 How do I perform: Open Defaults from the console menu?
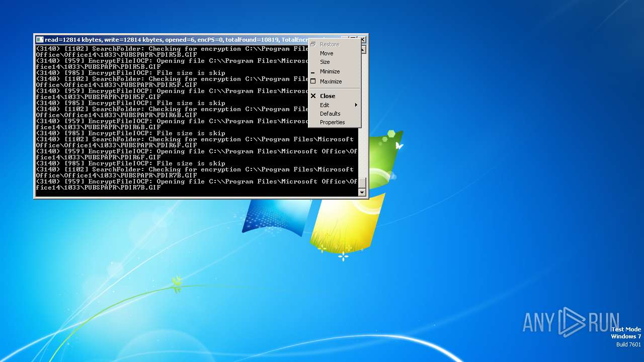pos(335,114)
